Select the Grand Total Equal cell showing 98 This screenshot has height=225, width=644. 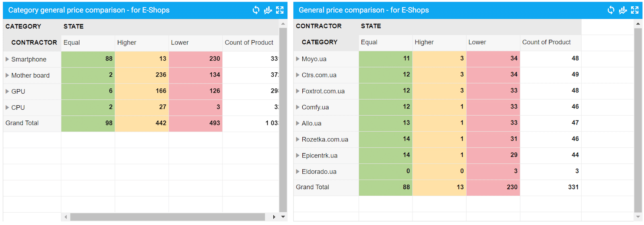click(x=88, y=123)
